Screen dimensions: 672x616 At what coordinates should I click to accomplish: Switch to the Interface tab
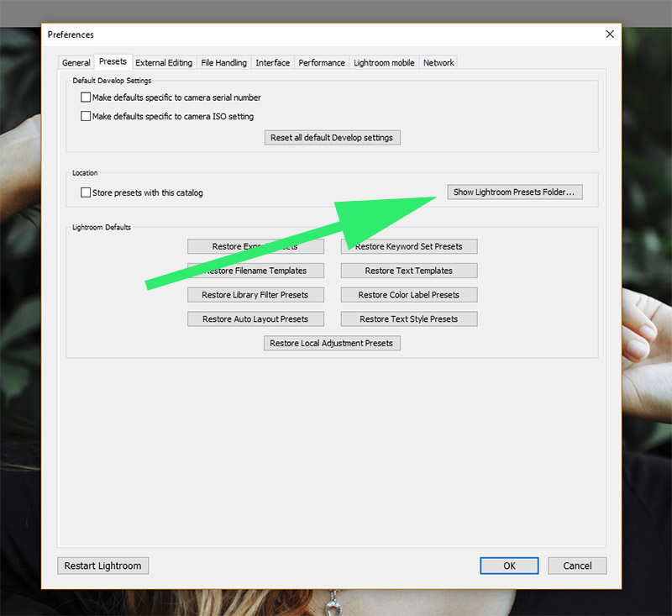272,62
